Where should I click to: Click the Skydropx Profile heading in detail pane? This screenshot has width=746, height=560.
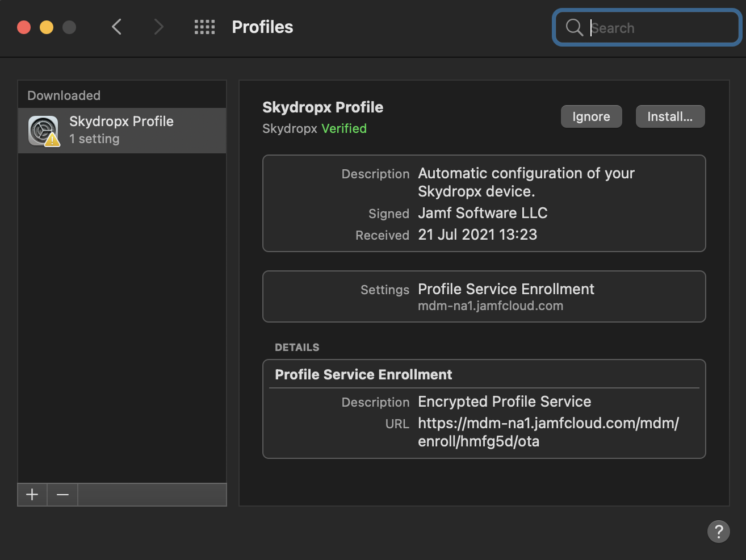[322, 107]
